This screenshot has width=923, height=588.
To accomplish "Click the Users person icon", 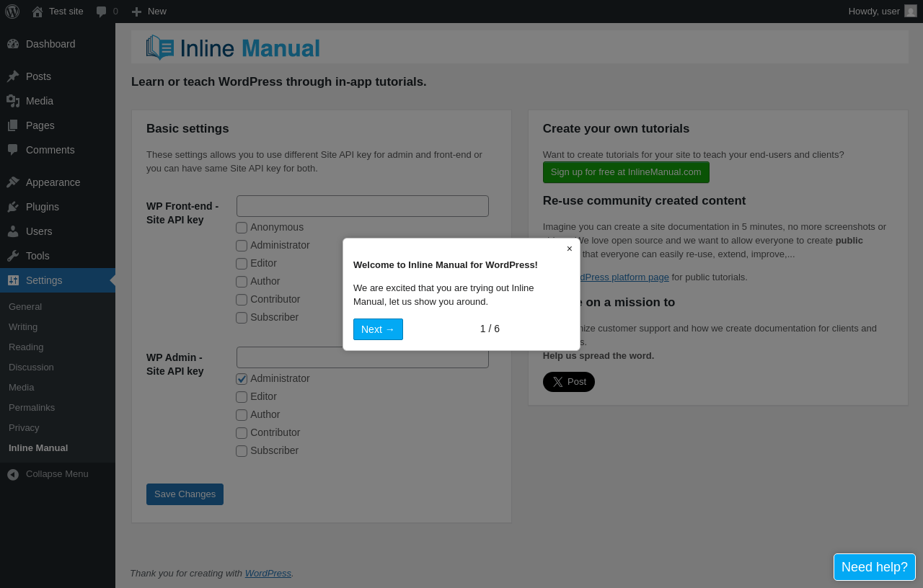I will pyautogui.click(x=13, y=231).
